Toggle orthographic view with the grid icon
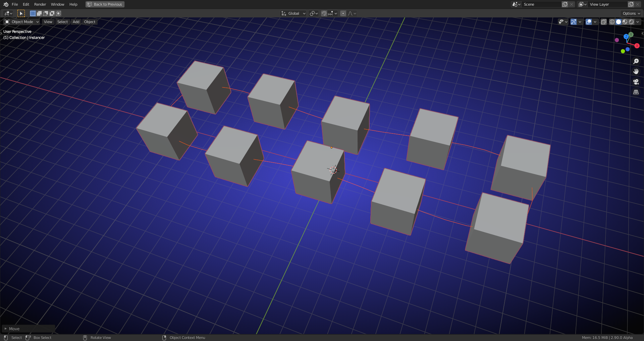 pyautogui.click(x=636, y=92)
